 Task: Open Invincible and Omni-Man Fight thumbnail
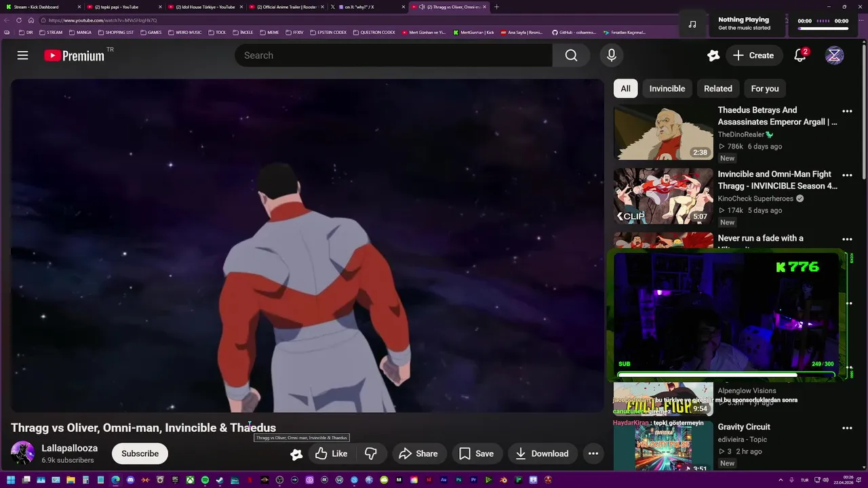coord(663,197)
